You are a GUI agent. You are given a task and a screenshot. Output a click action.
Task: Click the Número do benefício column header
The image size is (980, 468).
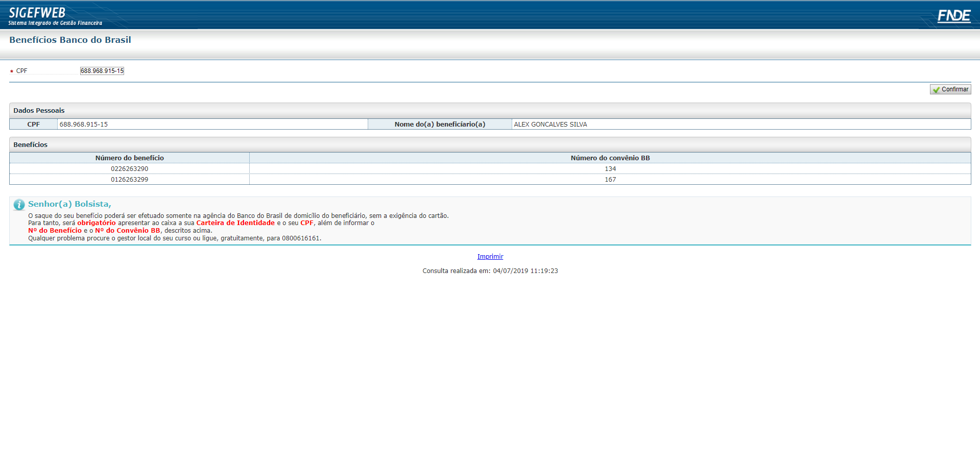(x=129, y=158)
